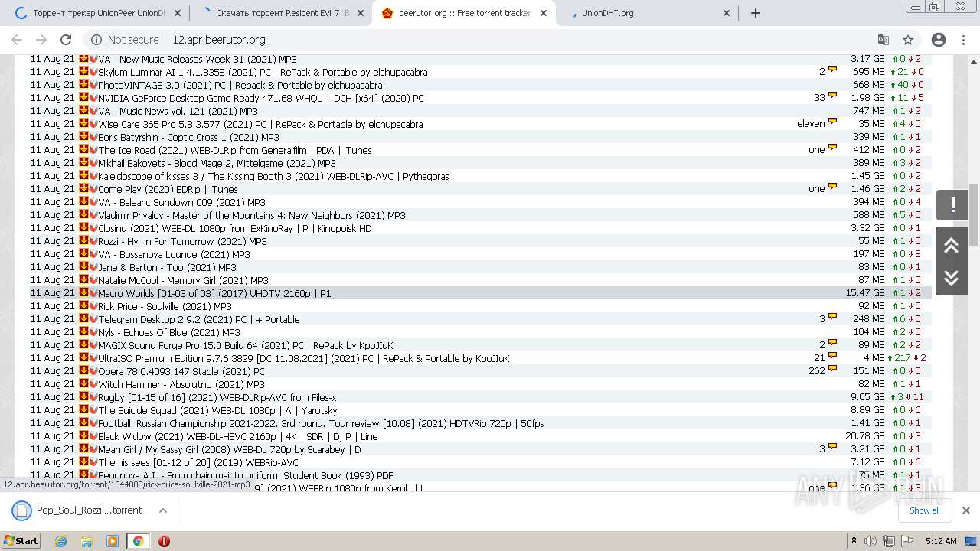Click download icon for NVIDIA GeForce row
980x551 pixels.
pyautogui.click(x=83, y=98)
